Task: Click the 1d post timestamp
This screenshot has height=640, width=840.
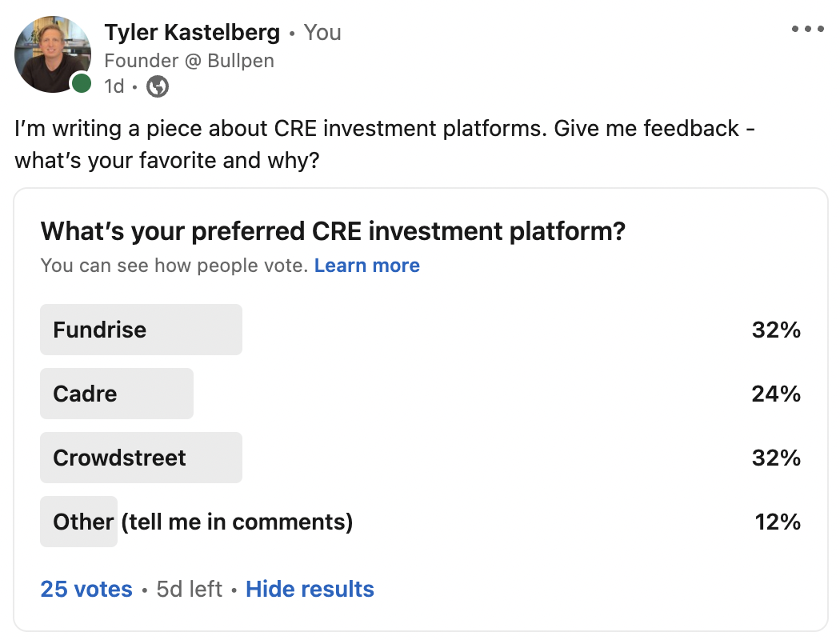Action: tap(114, 86)
